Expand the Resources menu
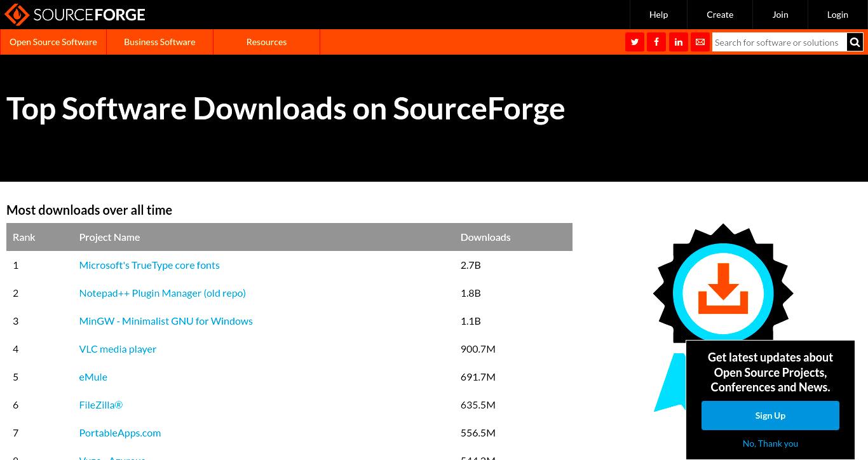 point(266,42)
